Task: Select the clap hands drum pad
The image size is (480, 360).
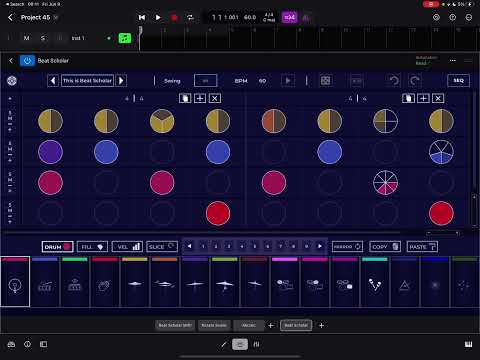Action: click(105, 282)
